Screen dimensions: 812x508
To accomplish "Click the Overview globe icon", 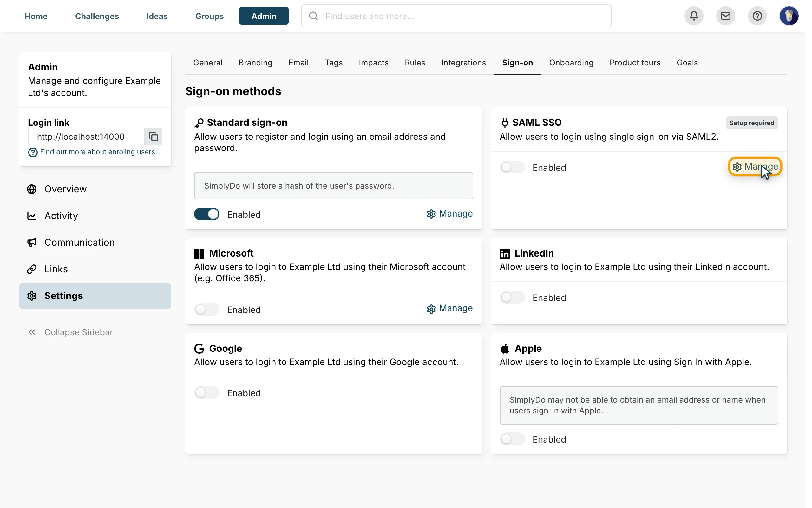I will click(x=31, y=189).
